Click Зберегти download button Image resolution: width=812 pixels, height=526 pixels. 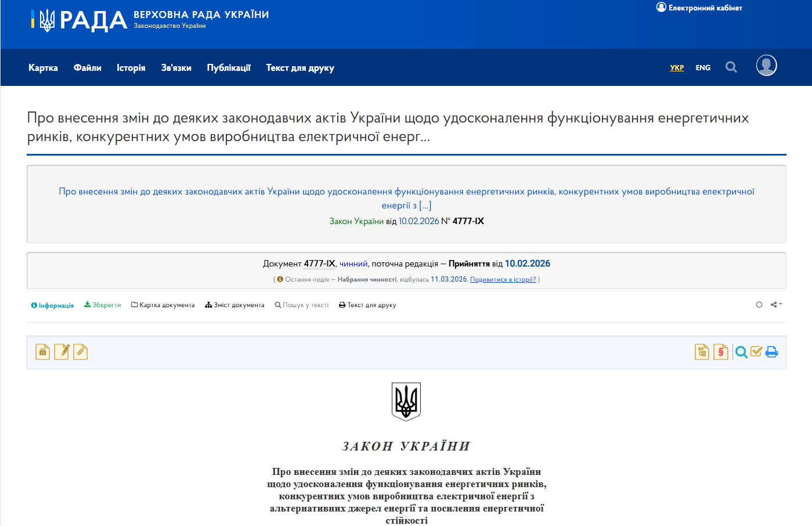tap(103, 305)
